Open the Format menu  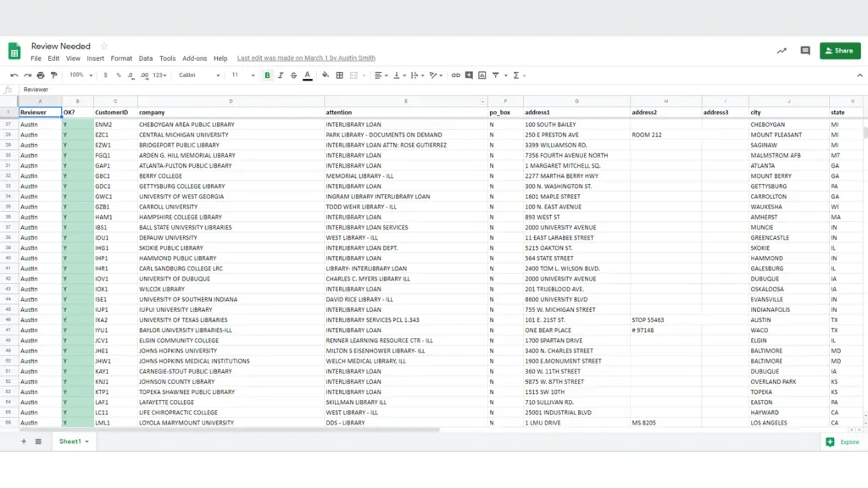(x=121, y=58)
